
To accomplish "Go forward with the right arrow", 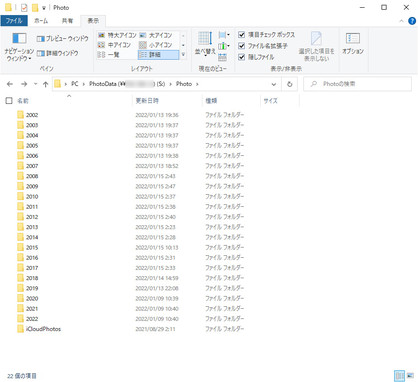I will (24, 84).
